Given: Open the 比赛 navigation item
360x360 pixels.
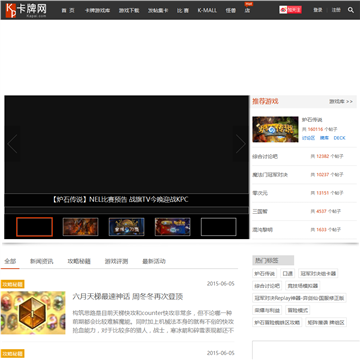Looking at the screenshot, I should (183, 10).
